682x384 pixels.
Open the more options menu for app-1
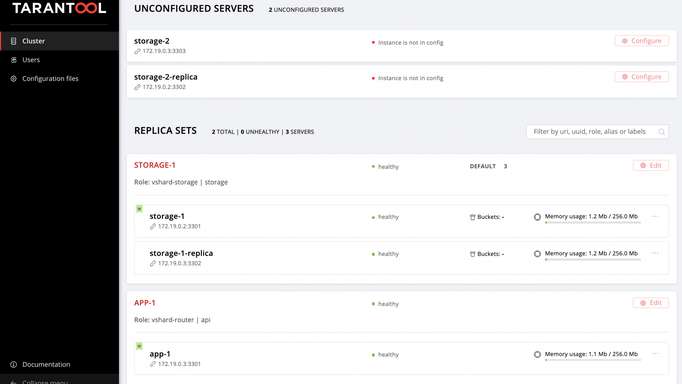pos(655,354)
